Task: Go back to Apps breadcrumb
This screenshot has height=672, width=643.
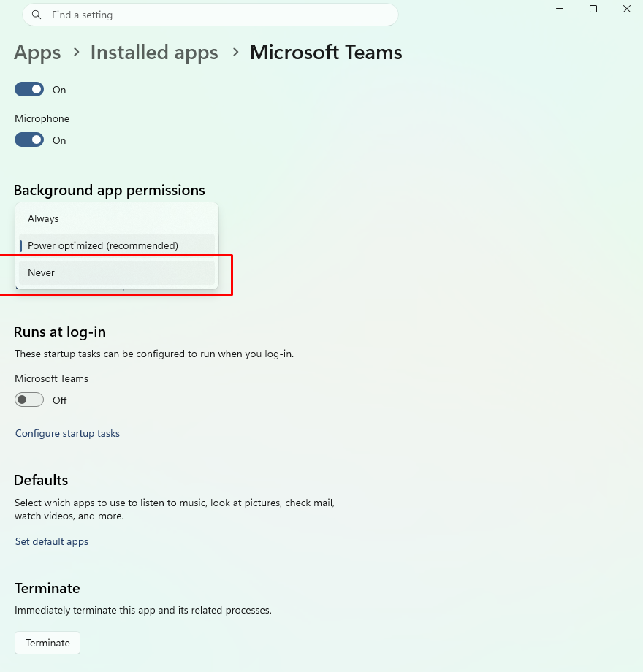Action: 38,53
